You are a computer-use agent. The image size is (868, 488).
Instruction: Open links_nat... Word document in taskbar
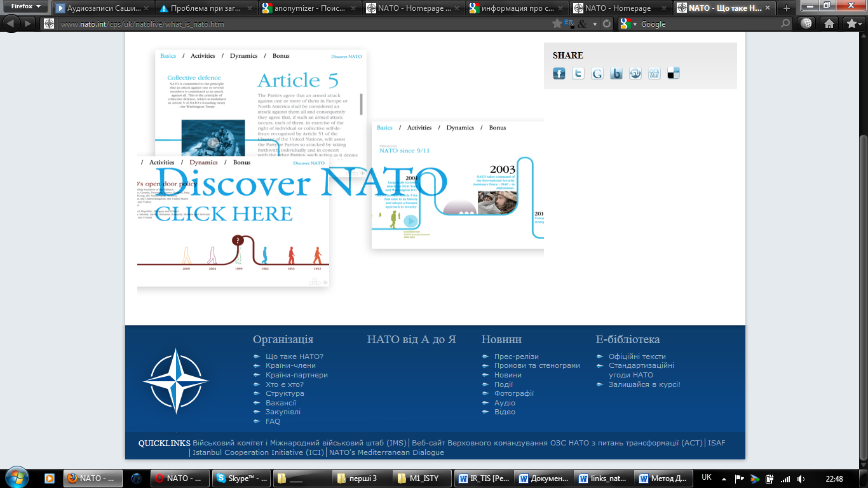tap(604, 478)
